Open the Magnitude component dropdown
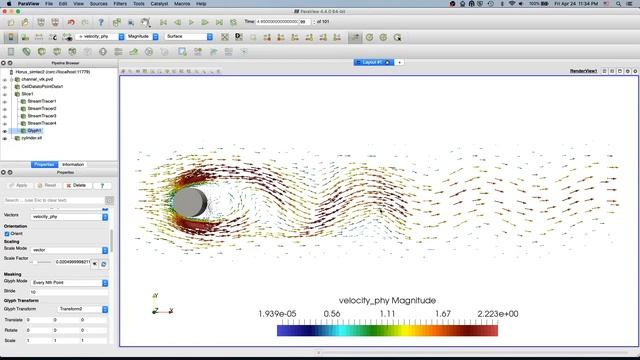This screenshot has width=640, height=360. (x=142, y=37)
